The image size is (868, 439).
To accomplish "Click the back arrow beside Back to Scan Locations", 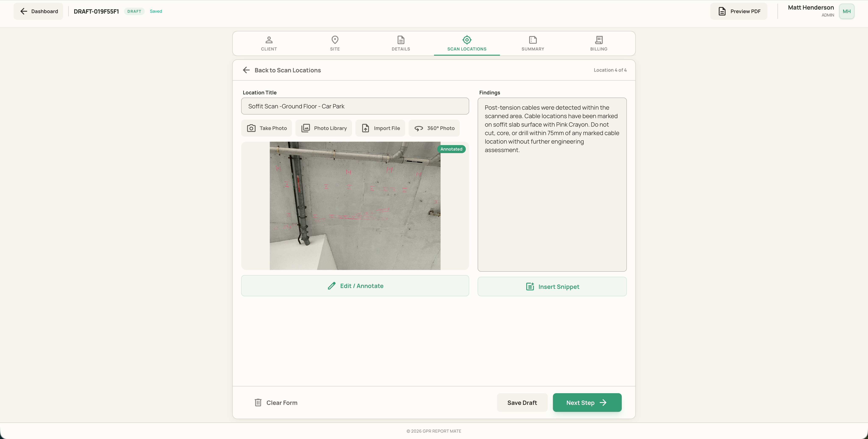I will click(246, 70).
